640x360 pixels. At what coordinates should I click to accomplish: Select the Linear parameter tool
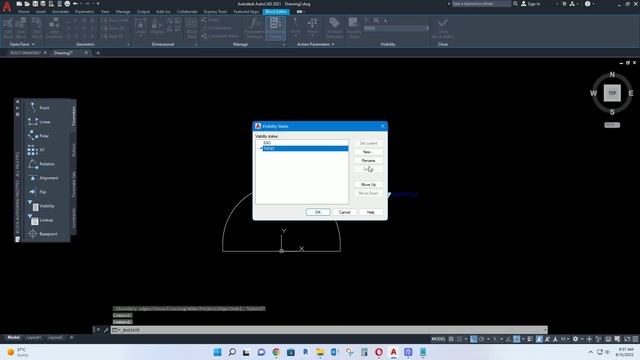click(x=39, y=122)
